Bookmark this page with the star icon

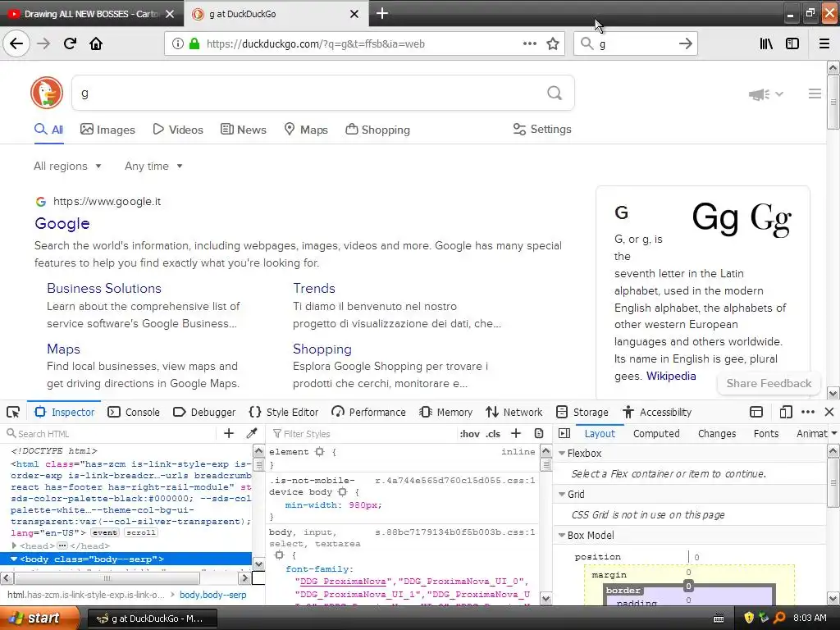553,43
